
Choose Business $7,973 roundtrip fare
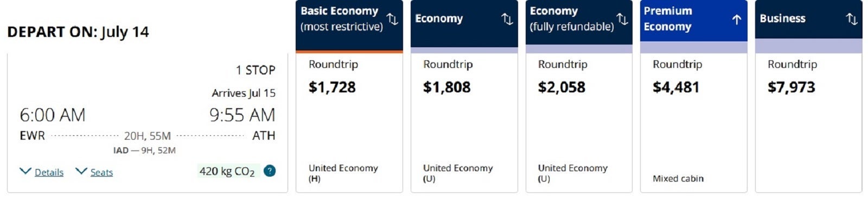tap(808, 123)
